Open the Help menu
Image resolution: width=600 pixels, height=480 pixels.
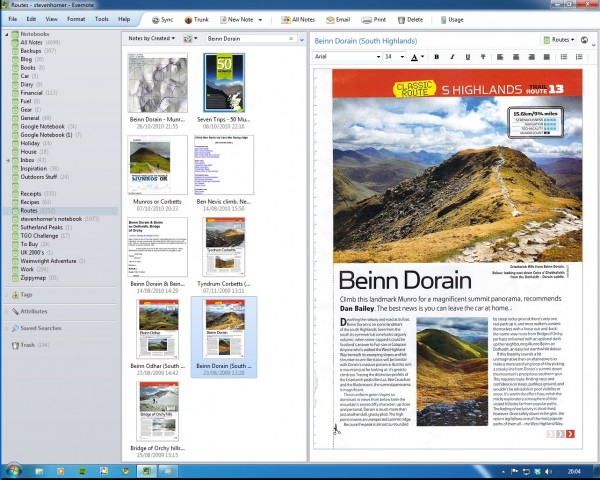pos(124,19)
